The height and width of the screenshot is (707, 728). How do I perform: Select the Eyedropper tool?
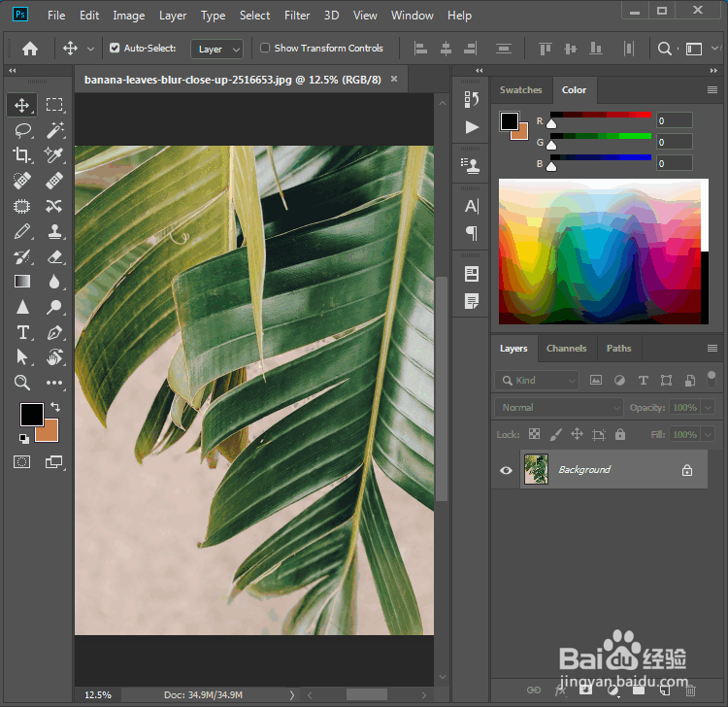click(54, 155)
